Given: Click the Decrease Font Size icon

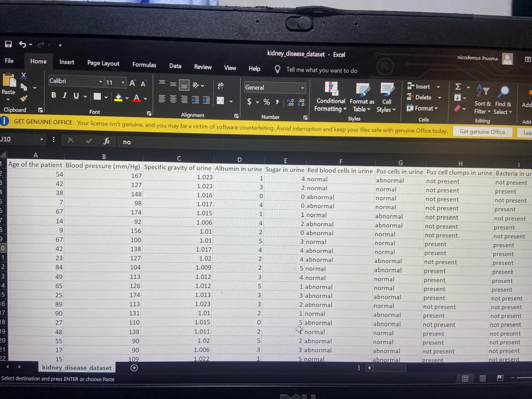Looking at the screenshot, I should [143, 83].
